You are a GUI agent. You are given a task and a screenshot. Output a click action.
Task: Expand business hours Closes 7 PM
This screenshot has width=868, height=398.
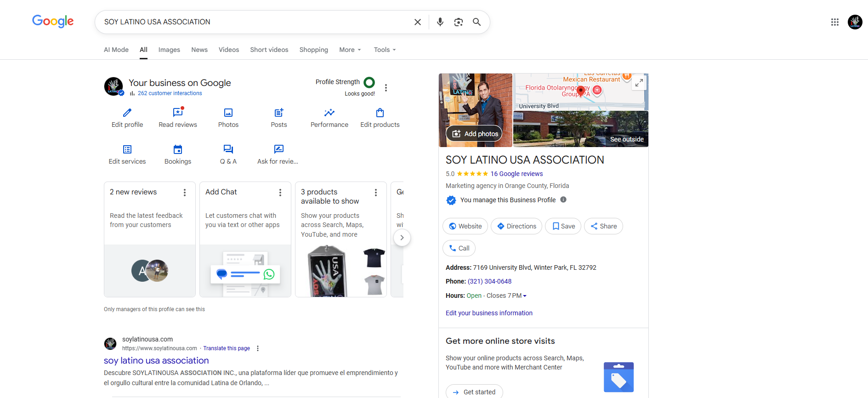506,296
